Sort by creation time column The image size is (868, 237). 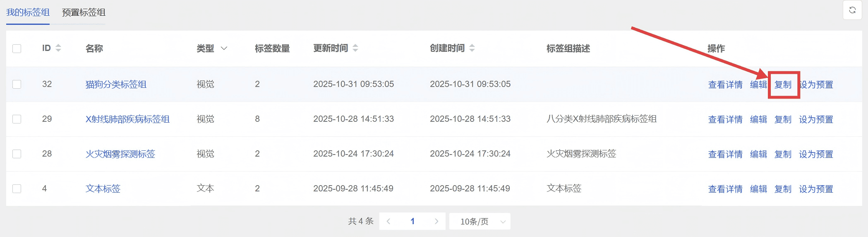(x=472, y=48)
